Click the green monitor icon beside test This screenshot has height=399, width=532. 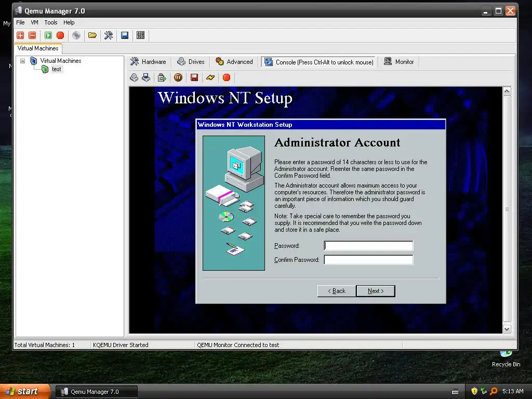coord(45,69)
